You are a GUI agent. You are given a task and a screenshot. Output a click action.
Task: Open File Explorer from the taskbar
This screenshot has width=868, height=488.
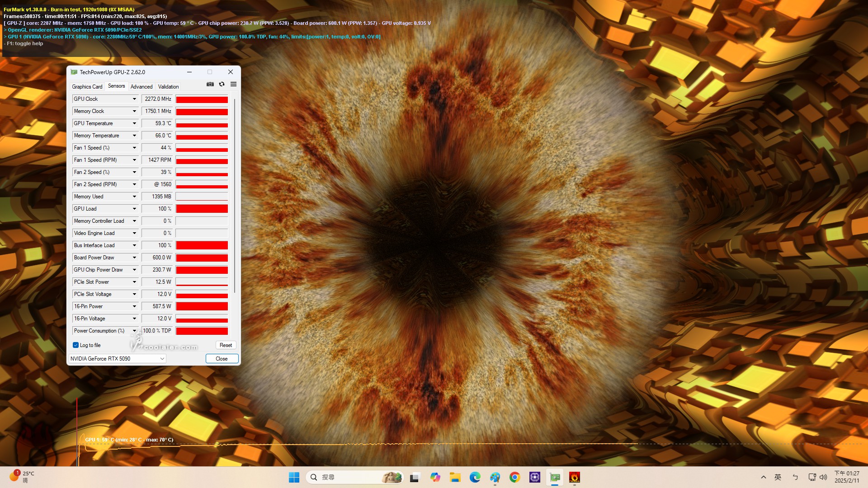[455, 477]
